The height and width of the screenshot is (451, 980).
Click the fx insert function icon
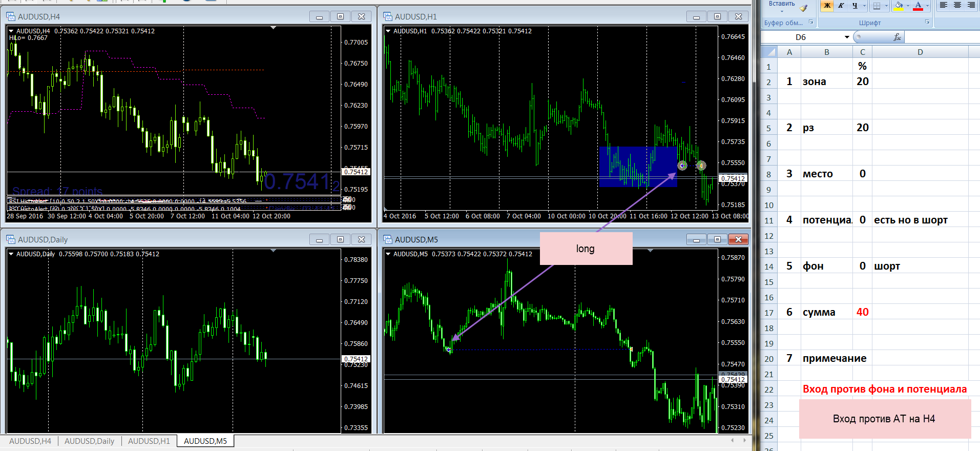(x=897, y=37)
